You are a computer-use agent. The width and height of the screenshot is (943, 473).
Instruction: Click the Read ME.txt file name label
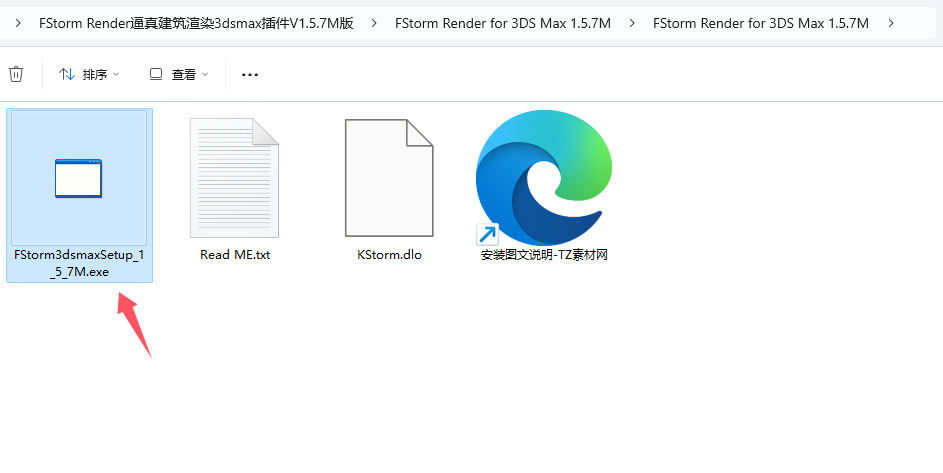click(x=235, y=255)
